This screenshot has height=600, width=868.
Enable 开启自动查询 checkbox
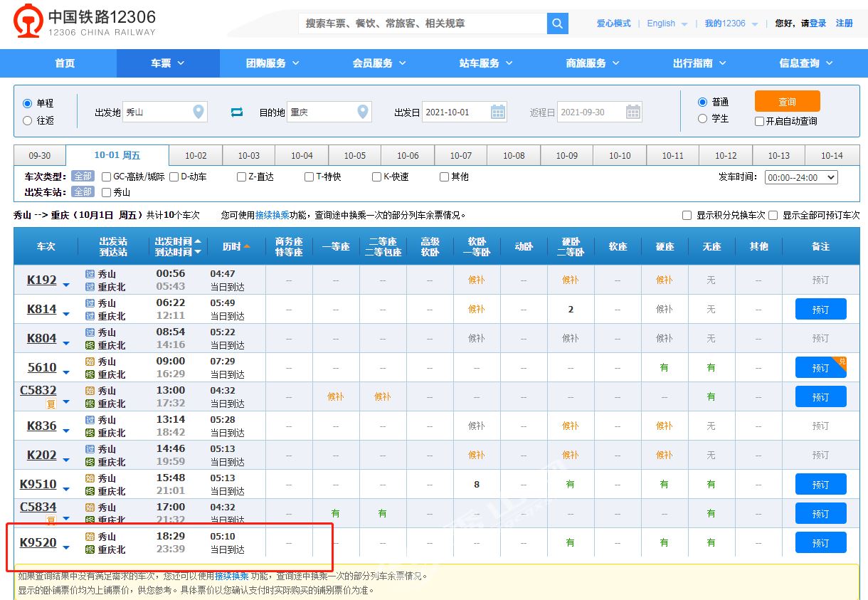pos(760,121)
